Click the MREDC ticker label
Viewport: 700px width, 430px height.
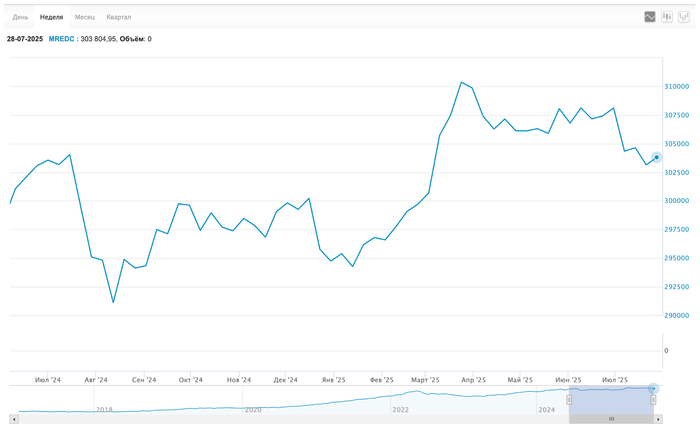click(62, 39)
